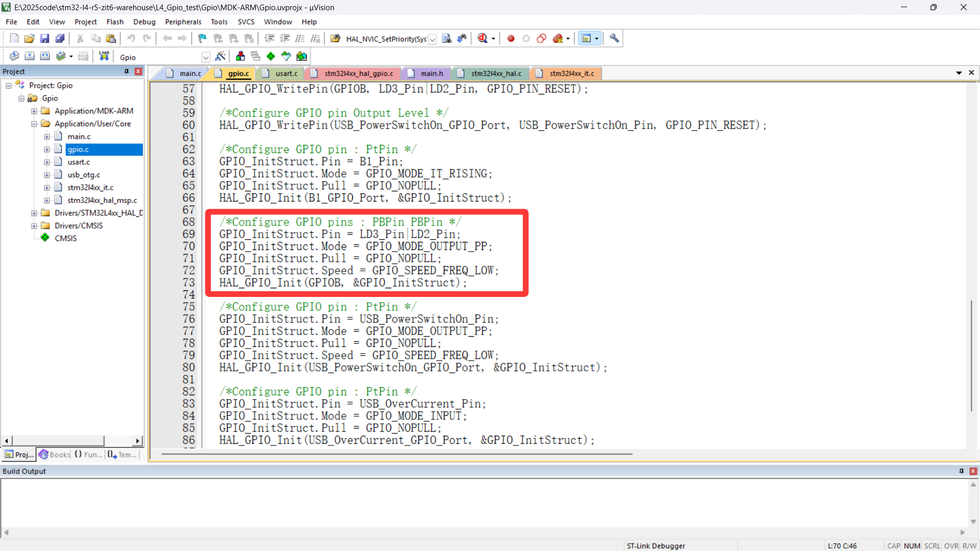Click the Build target icon
This screenshot has width=980, height=551.
click(x=30, y=56)
